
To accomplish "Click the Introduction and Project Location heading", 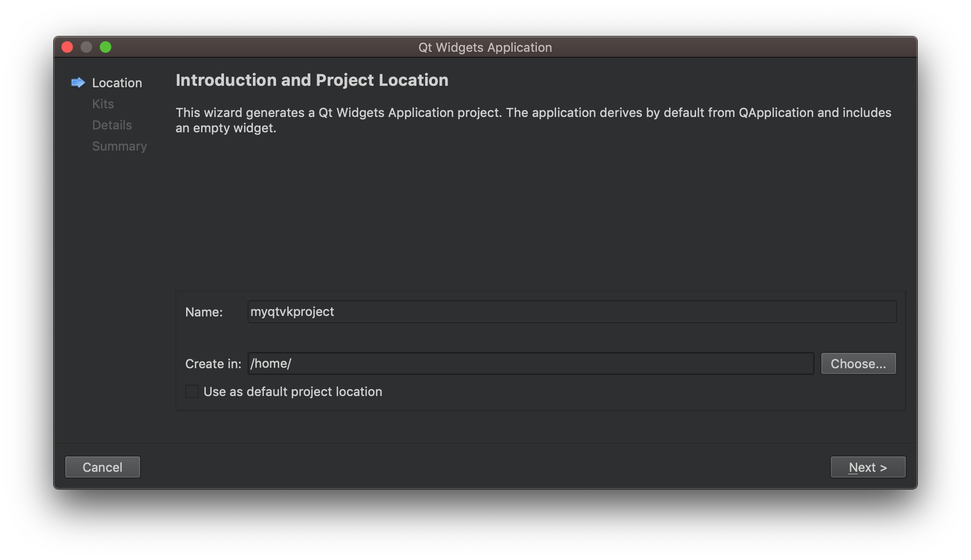I will click(x=312, y=80).
